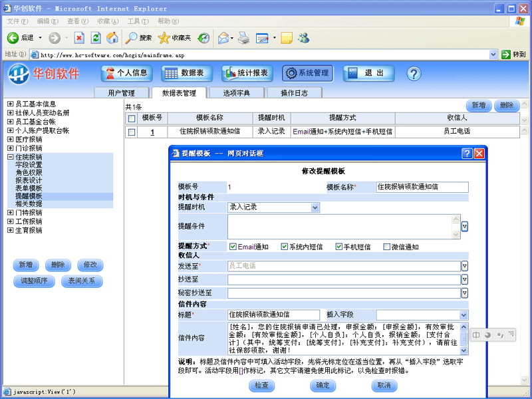Uncheck the Email通知 checkbox

click(x=233, y=247)
